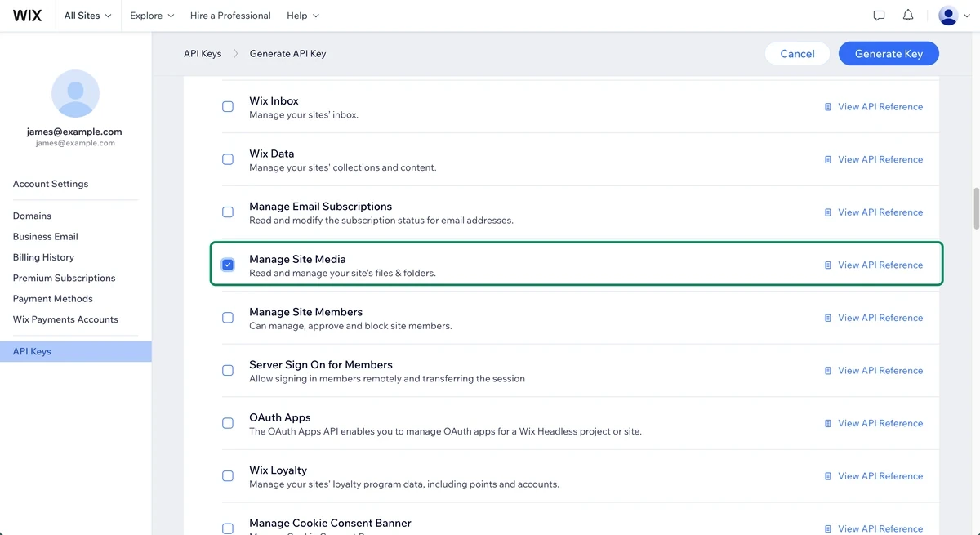The image size is (980, 535).
Task: Click document icon in Server Sign On row
Action: pyautogui.click(x=828, y=371)
